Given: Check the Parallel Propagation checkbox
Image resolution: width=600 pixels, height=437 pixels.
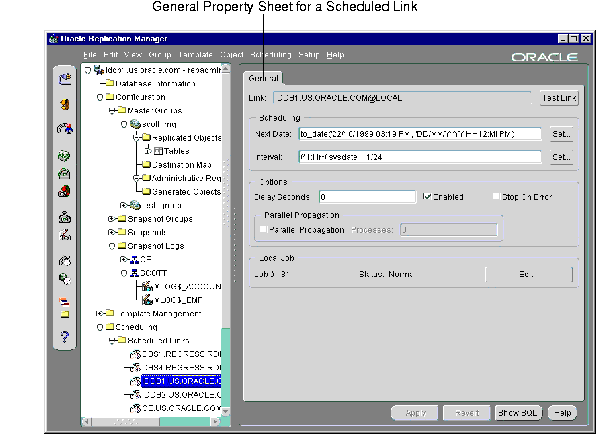Looking at the screenshot, I should coord(264,230).
